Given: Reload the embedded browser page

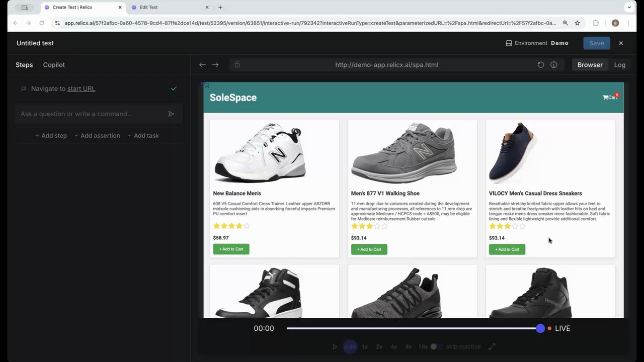Looking at the screenshot, I should click(x=541, y=65).
